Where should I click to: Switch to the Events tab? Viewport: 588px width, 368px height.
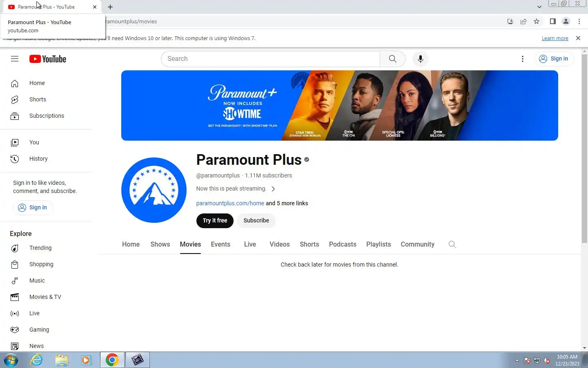(x=220, y=244)
